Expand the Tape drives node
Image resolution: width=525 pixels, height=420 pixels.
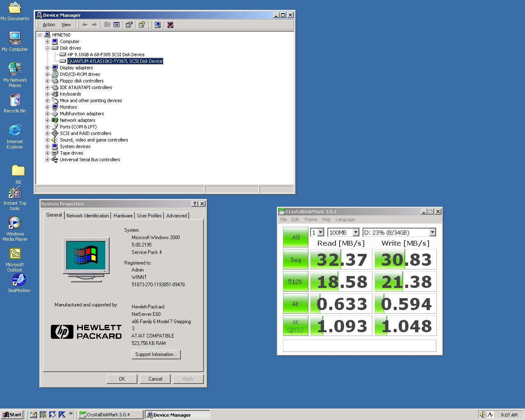tap(48, 153)
